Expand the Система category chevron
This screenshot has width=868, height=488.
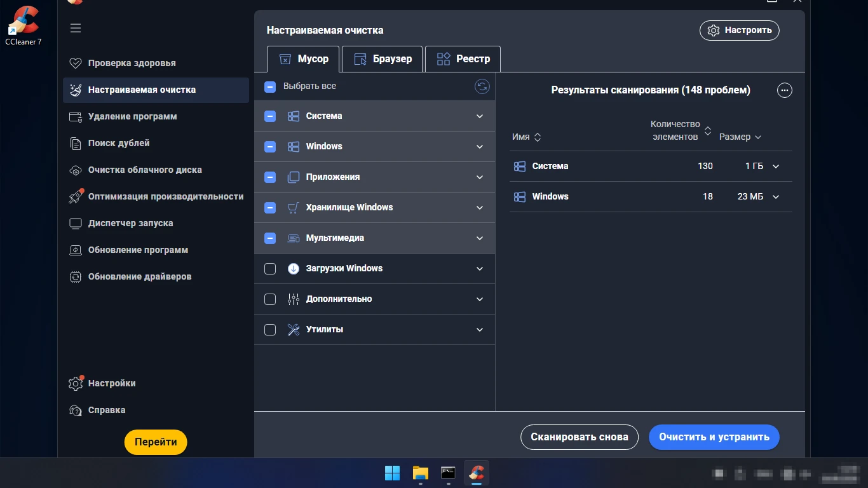[x=480, y=116]
